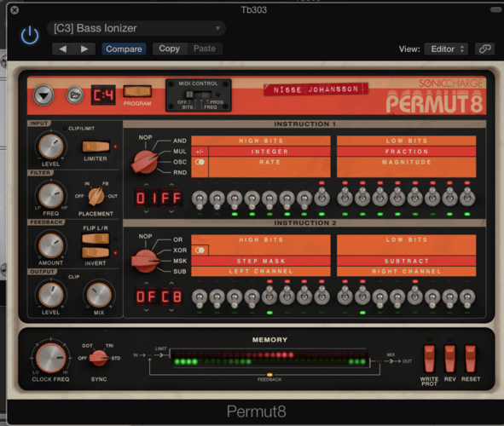Toggle the feedback INVERT switch
The height and width of the screenshot is (426, 504).
click(96, 253)
